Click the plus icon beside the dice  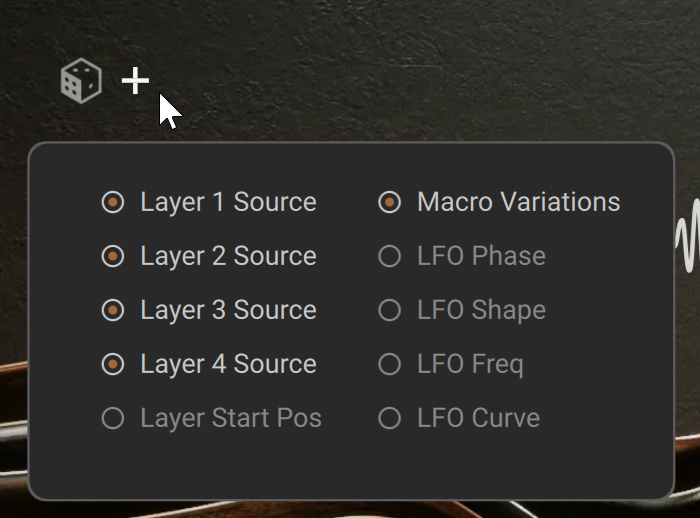[x=135, y=81]
